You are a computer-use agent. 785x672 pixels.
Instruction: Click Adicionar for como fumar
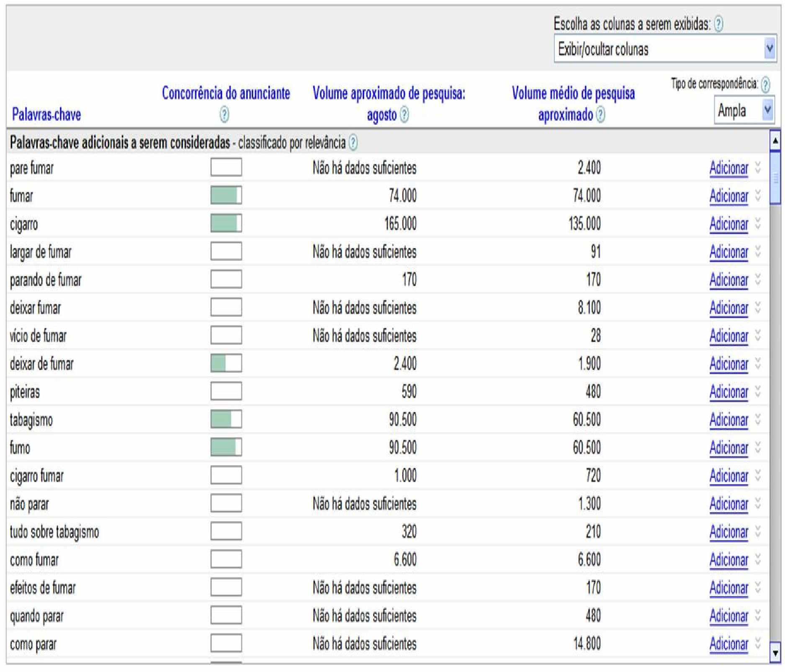tap(729, 560)
